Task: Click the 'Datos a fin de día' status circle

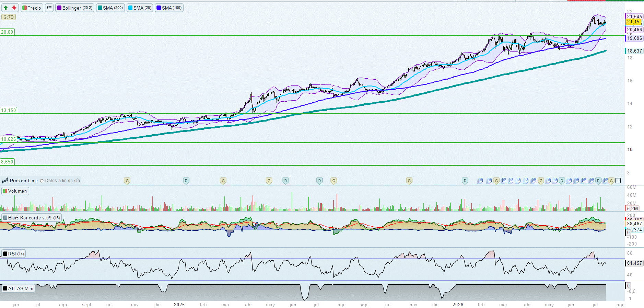Action: click(42, 181)
